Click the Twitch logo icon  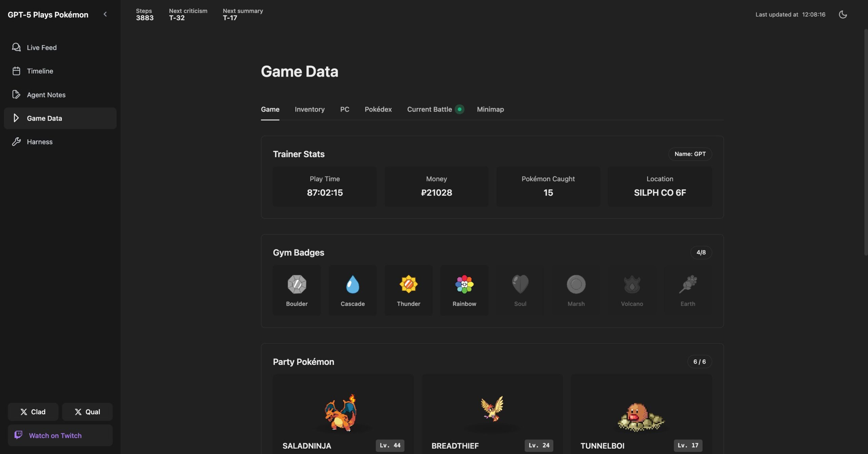pyautogui.click(x=18, y=435)
